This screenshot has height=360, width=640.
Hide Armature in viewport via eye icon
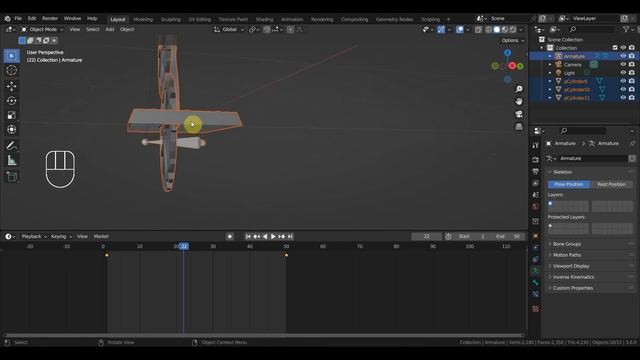623,56
